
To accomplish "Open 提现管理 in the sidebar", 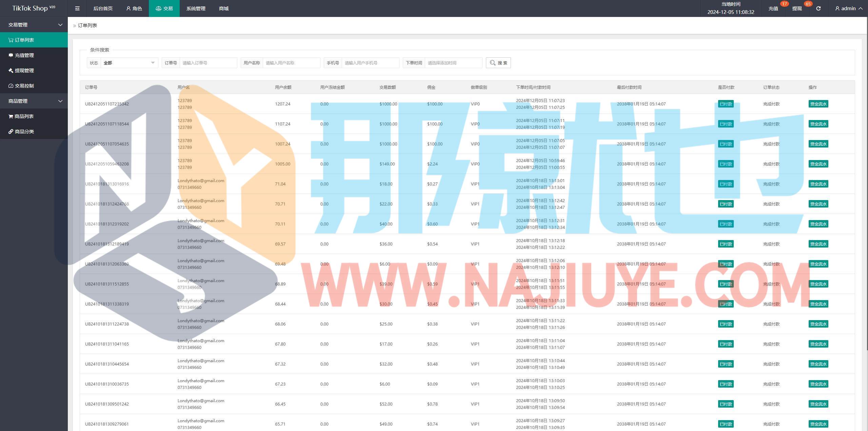I will (24, 71).
